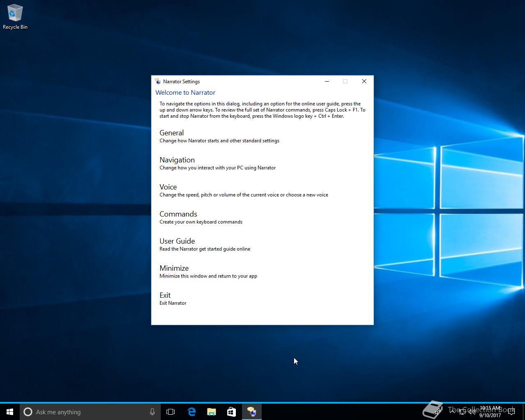Viewport: 525px width, 420px height.
Task: Click the Ask me anything search box
Action: 90,412
